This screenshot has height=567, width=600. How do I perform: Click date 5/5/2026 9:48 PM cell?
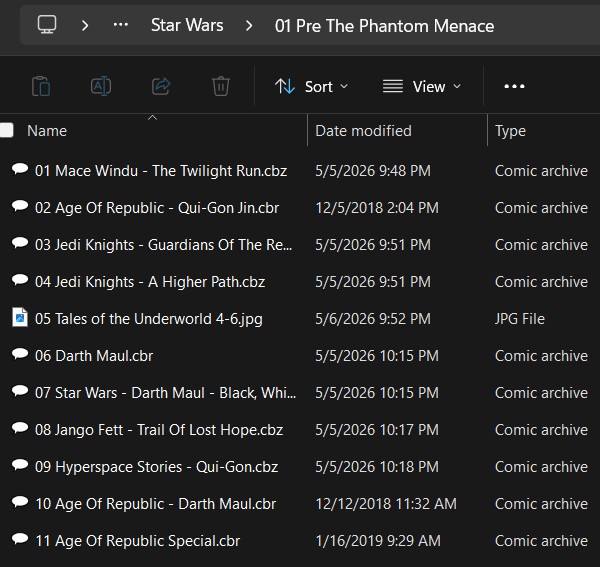tap(373, 171)
